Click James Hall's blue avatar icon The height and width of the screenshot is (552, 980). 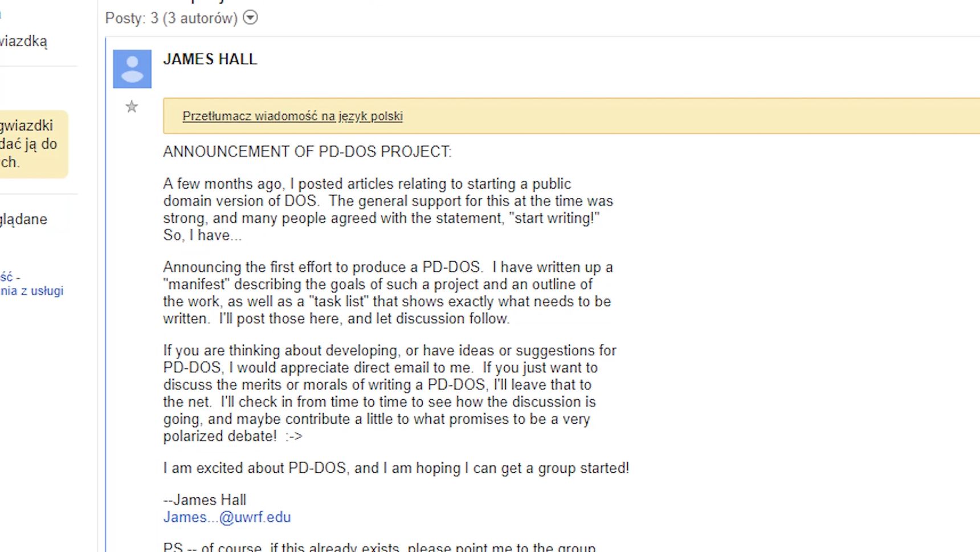[132, 69]
